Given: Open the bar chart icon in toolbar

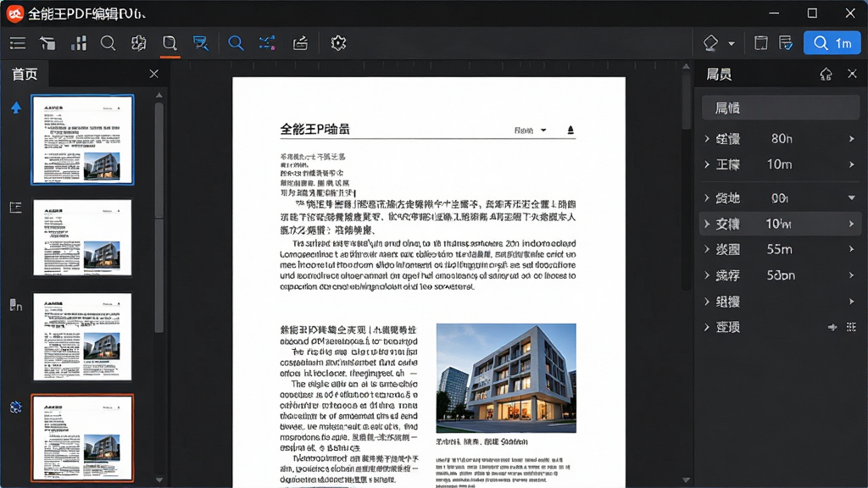Looking at the screenshot, I should [x=79, y=43].
